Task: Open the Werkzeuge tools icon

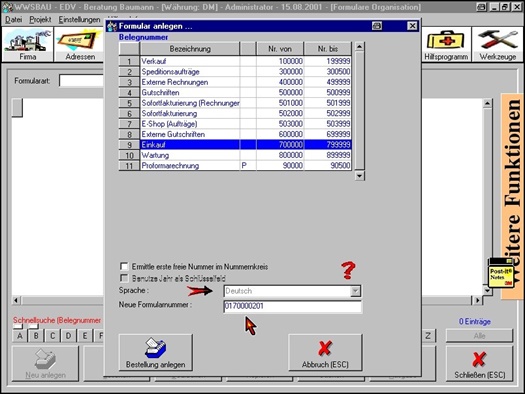Action: 498,44
